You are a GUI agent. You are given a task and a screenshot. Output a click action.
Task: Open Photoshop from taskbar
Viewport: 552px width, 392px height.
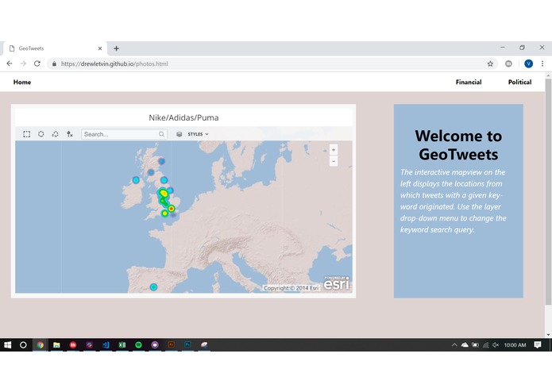click(187, 345)
